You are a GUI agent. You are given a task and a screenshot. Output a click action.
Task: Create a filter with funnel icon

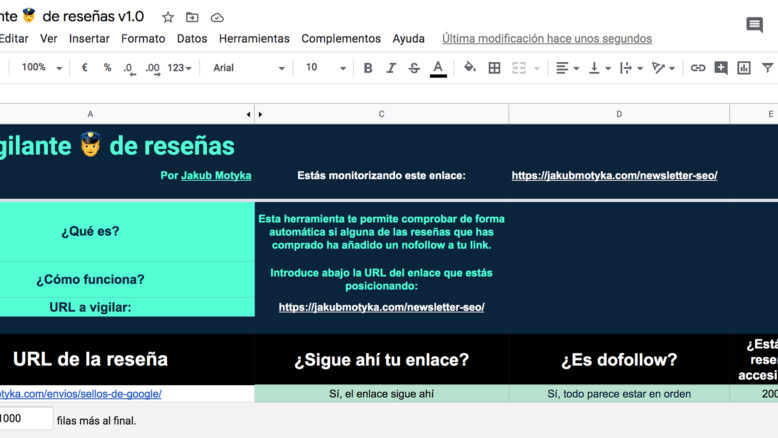[x=768, y=67]
